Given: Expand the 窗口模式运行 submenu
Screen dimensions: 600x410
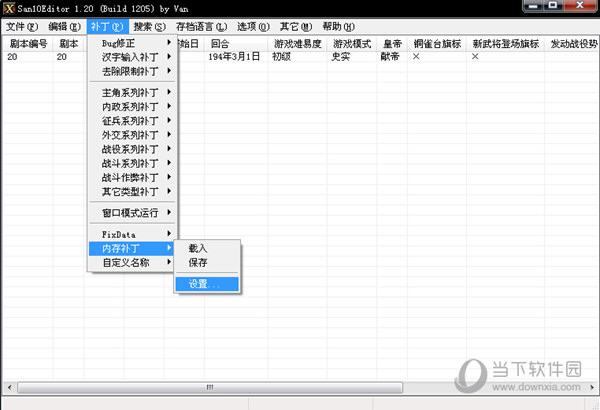Looking at the screenshot, I should (x=132, y=212).
